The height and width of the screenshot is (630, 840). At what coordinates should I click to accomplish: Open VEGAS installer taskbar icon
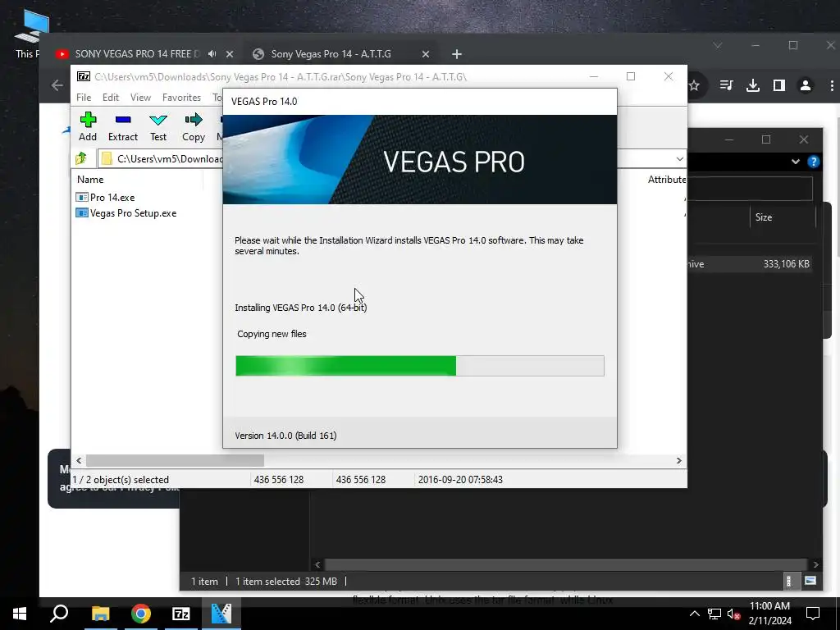(x=221, y=614)
